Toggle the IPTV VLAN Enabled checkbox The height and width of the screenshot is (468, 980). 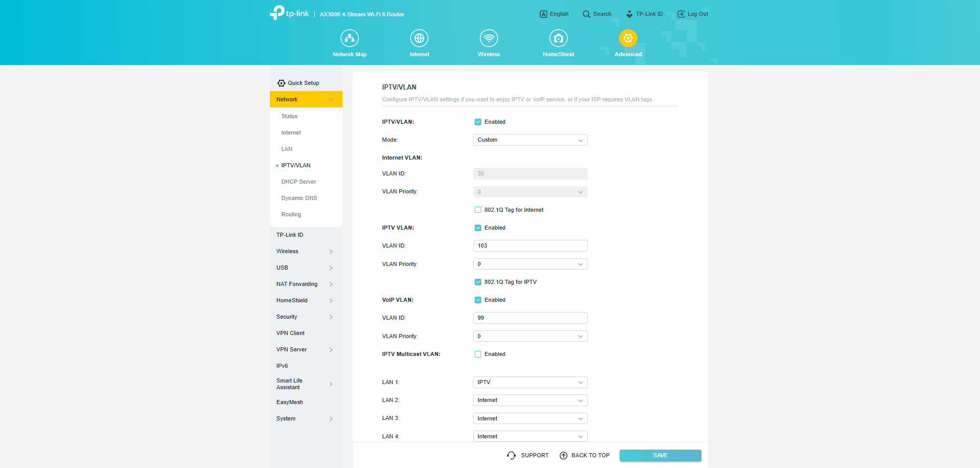click(478, 228)
